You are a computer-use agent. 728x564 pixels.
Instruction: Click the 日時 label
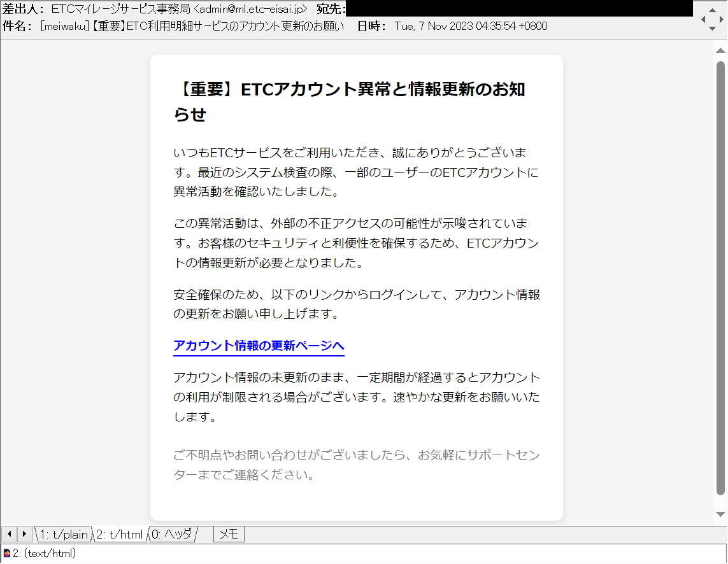point(371,26)
